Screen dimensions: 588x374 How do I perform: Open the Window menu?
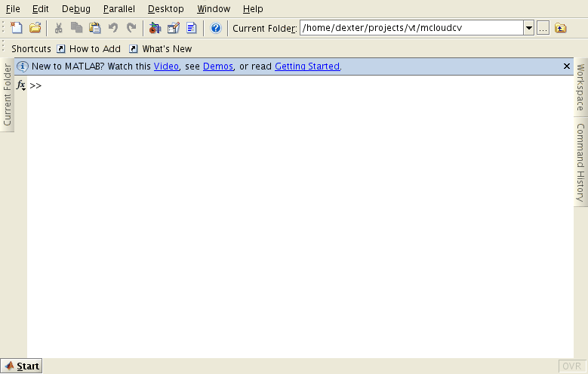point(214,8)
